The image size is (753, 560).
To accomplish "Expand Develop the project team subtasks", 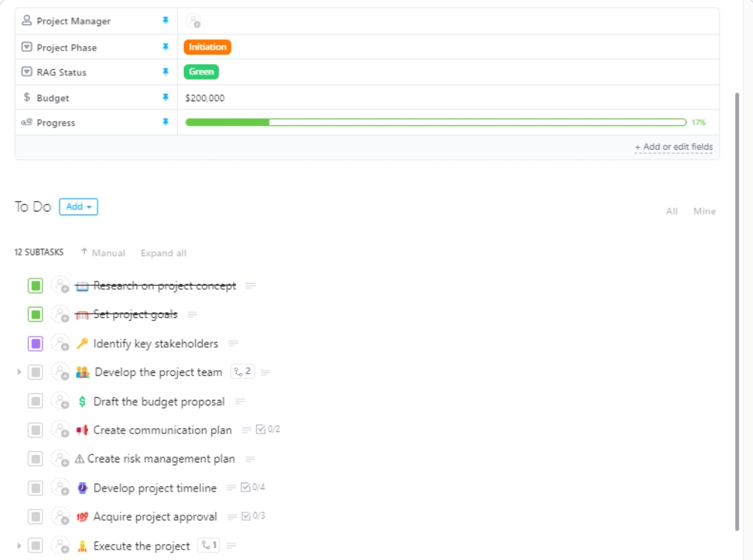I will [19, 372].
